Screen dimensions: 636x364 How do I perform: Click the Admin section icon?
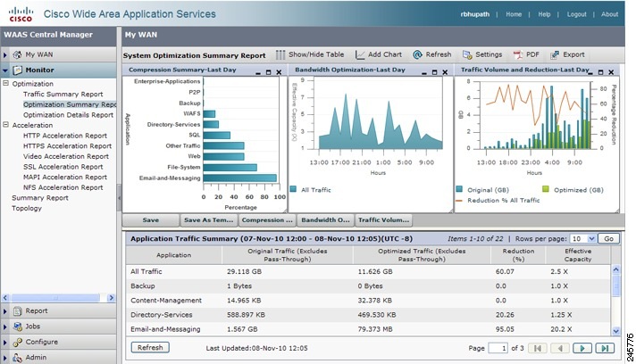(x=17, y=358)
